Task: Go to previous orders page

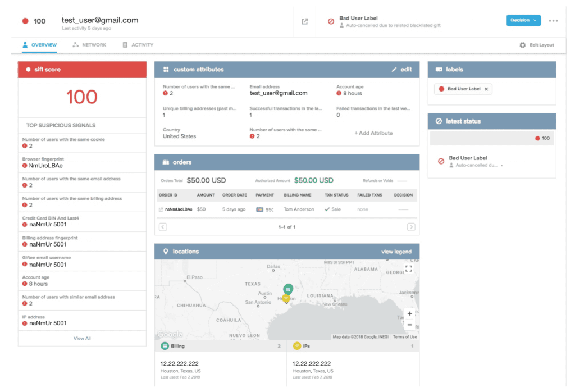Action: (163, 227)
